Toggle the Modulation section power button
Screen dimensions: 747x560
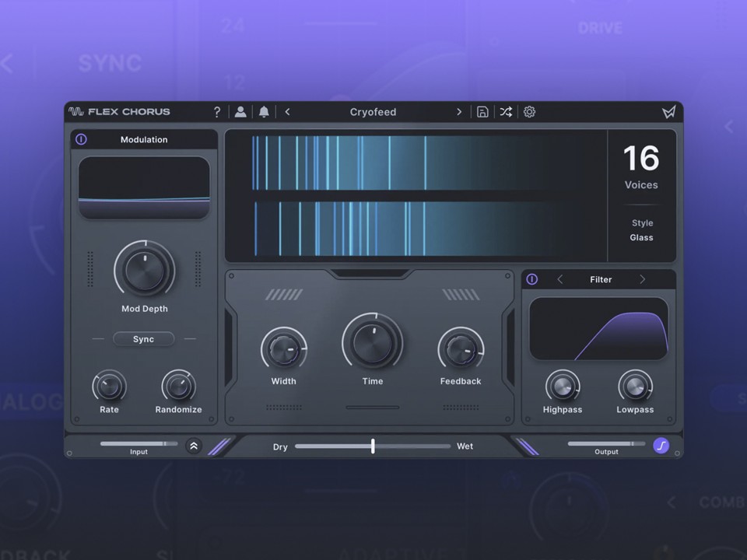[x=81, y=139]
